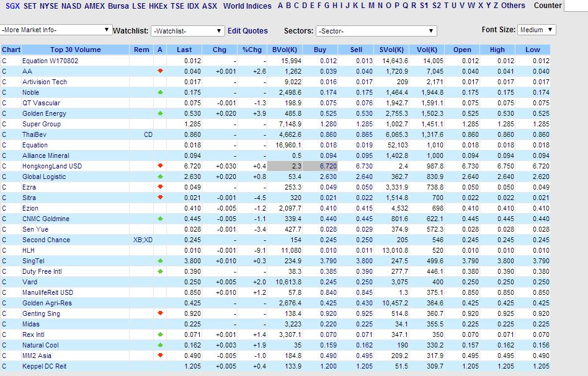Open the Sen Yue counter
This screenshot has width=588, height=376.
[x=35, y=229]
